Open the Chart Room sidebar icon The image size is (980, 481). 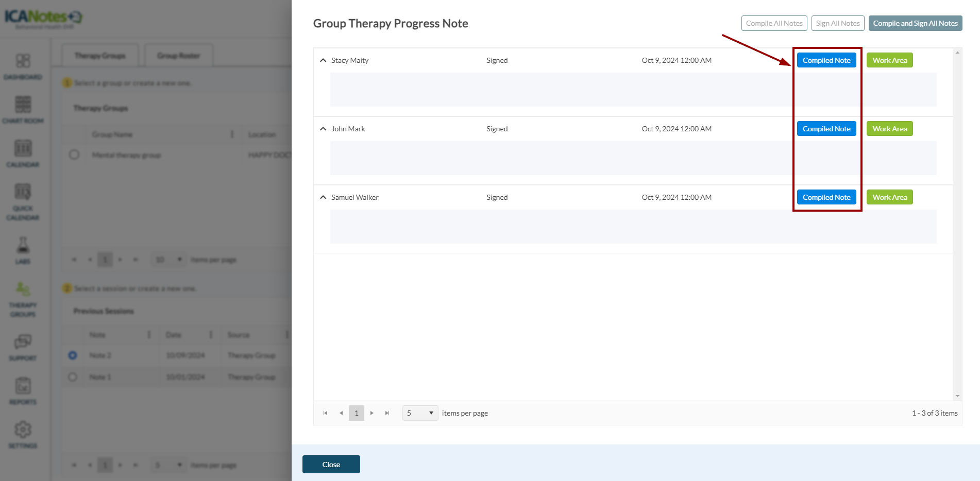click(x=23, y=105)
